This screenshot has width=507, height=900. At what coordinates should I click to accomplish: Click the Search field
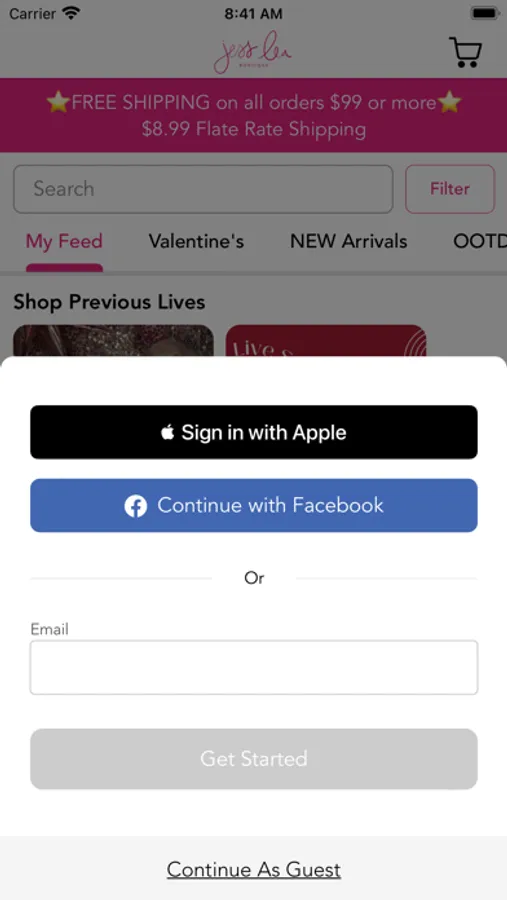click(x=203, y=189)
